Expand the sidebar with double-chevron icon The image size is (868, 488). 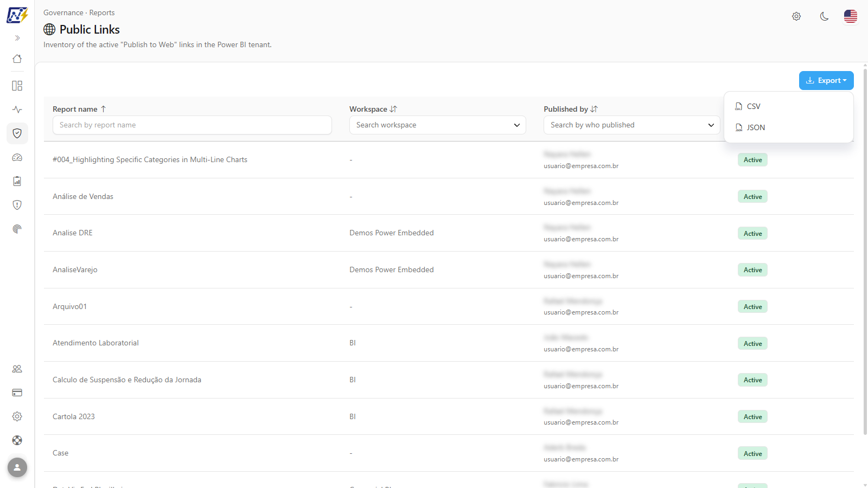17,38
